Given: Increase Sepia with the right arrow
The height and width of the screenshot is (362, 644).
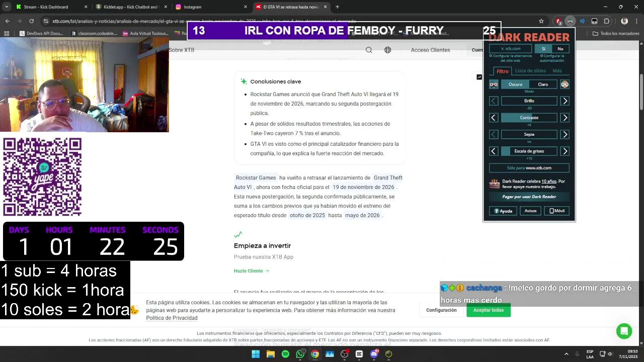Looking at the screenshot, I should pyautogui.click(x=565, y=134).
